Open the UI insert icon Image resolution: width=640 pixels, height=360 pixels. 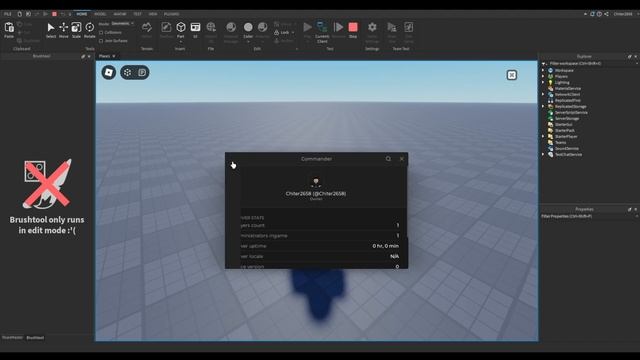pyautogui.click(x=196, y=27)
